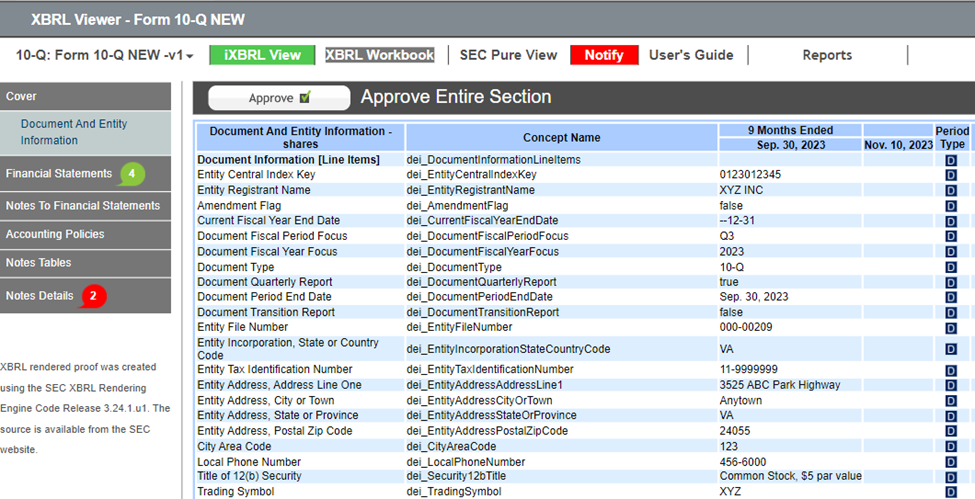975x499 pixels.
Task: Click period type icon for Document Type row
Action: click(950, 267)
